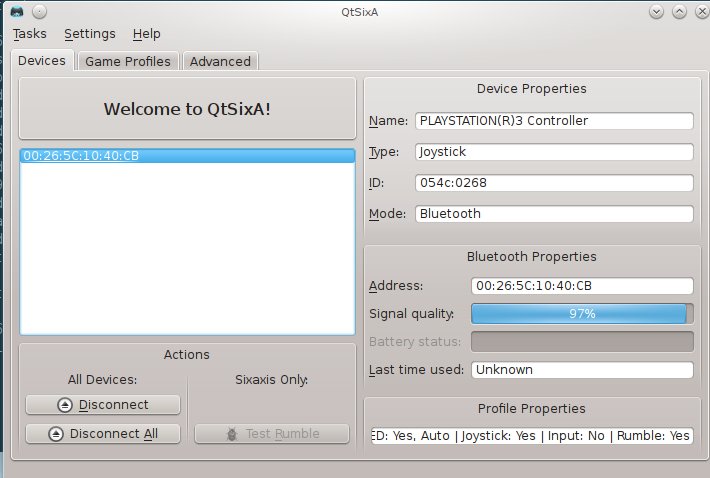
Task: Click the Profile Properties text field
Action: tap(531, 437)
